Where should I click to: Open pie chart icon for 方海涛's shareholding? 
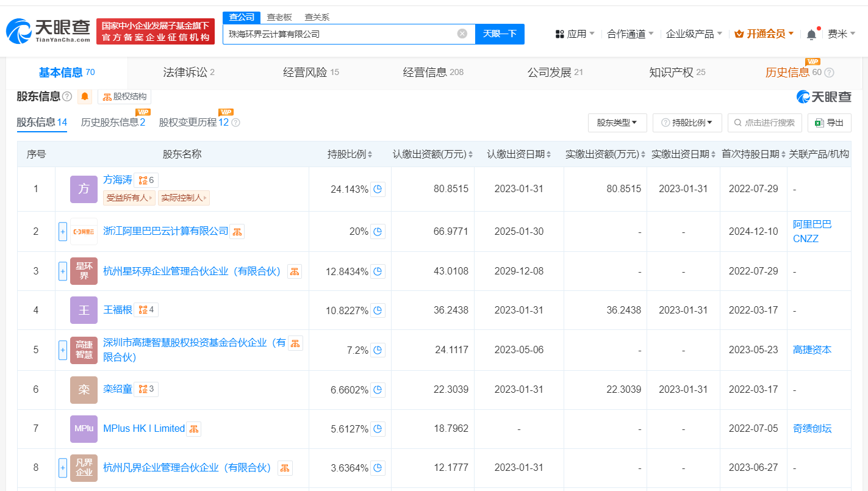[378, 189]
